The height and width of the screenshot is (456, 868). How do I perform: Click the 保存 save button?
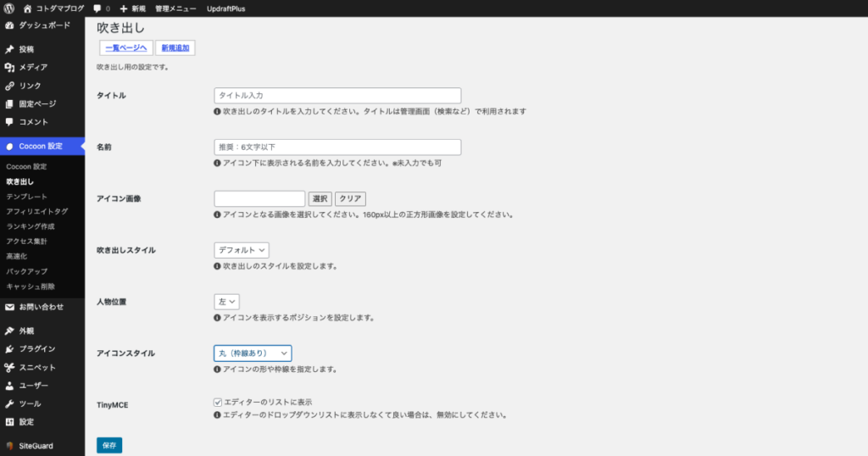(109, 445)
